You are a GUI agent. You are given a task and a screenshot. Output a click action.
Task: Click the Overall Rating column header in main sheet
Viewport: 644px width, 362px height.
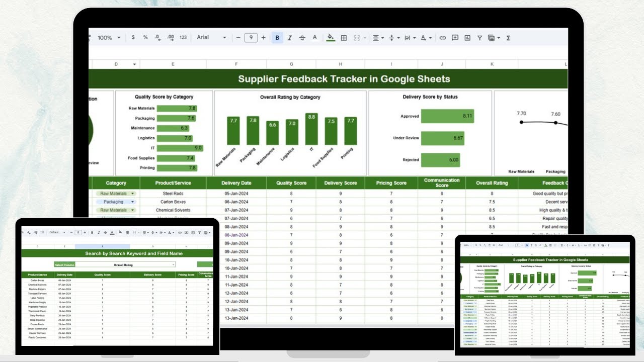[x=492, y=183]
